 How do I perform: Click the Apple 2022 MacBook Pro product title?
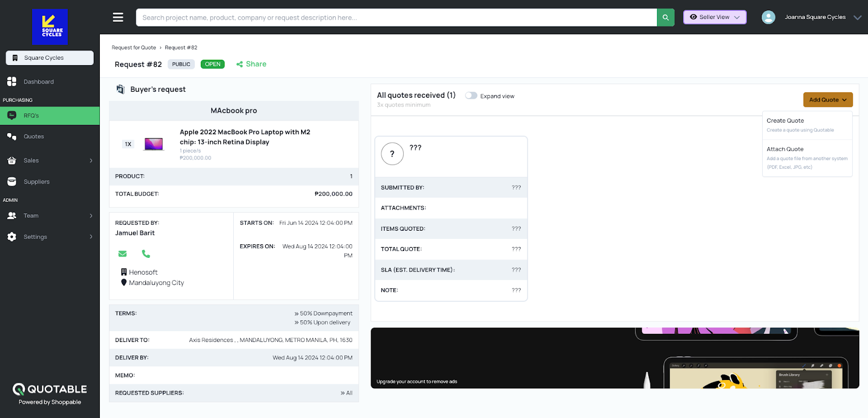[x=245, y=137]
